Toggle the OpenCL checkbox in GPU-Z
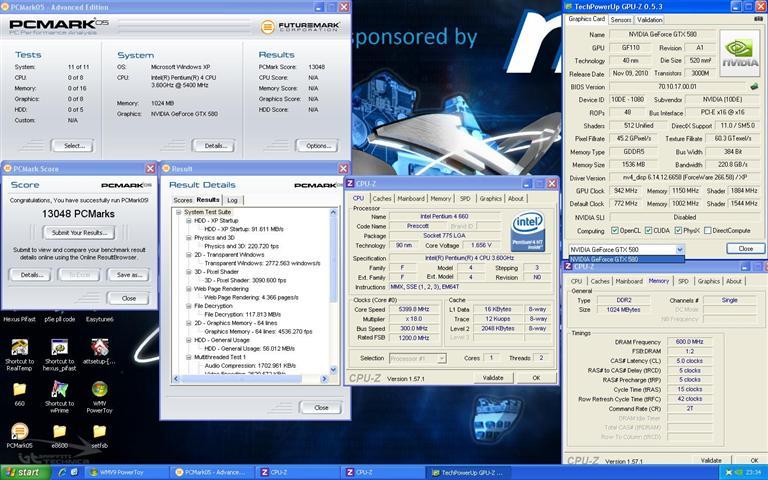This screenshot has width=768, height=480. 615,230
